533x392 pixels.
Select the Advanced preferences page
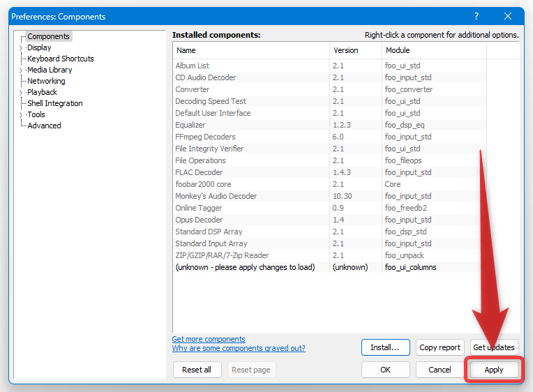44,126
